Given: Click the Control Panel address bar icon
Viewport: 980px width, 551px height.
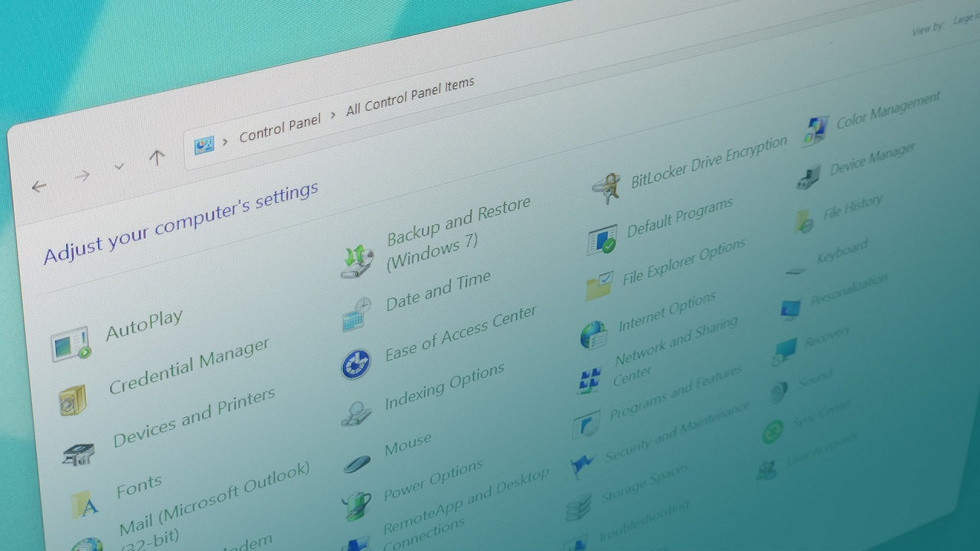Looking at the screenshot, I should click(204, 145).
